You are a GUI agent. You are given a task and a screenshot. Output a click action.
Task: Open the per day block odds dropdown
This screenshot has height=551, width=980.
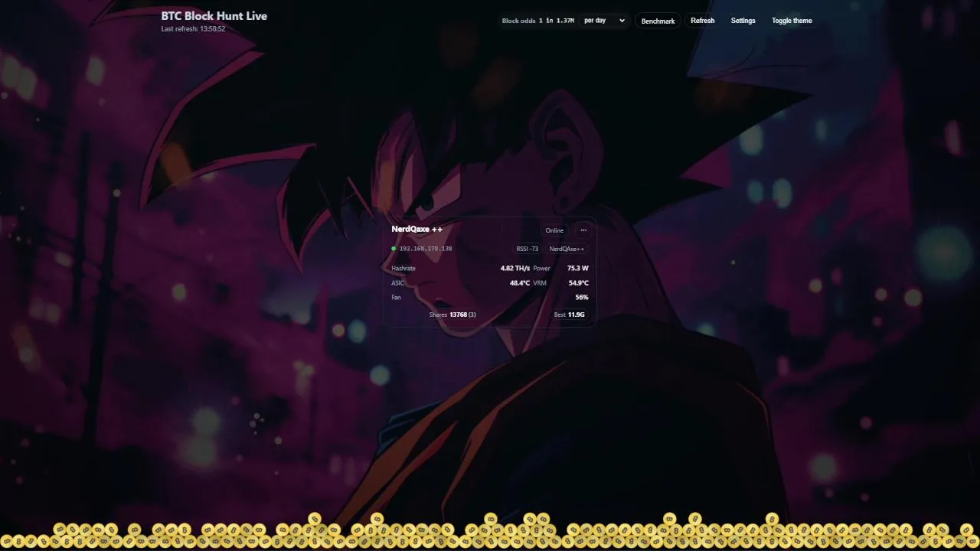(604, 21)
